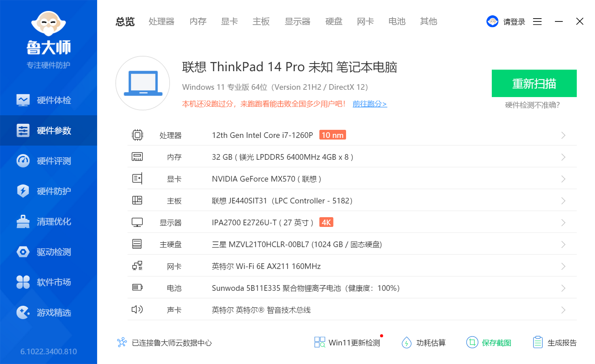Click the 重新扫描 rescan button
This screenshot has height=364, width=595.
coord(534,83)
